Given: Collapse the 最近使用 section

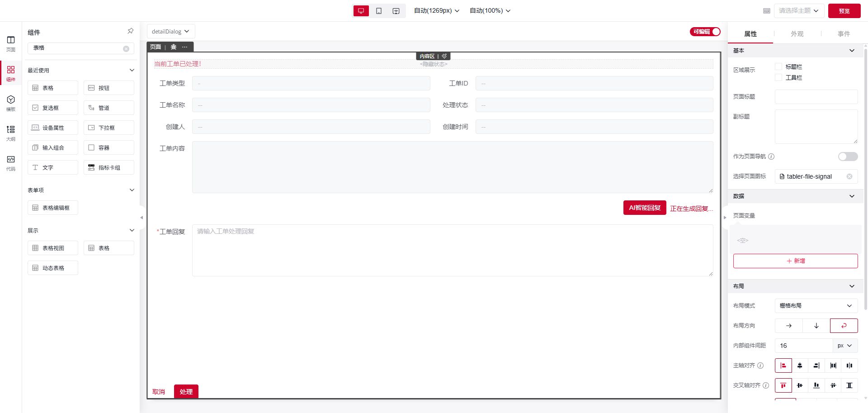Looking at the screenshot, I should pos(132,70).
